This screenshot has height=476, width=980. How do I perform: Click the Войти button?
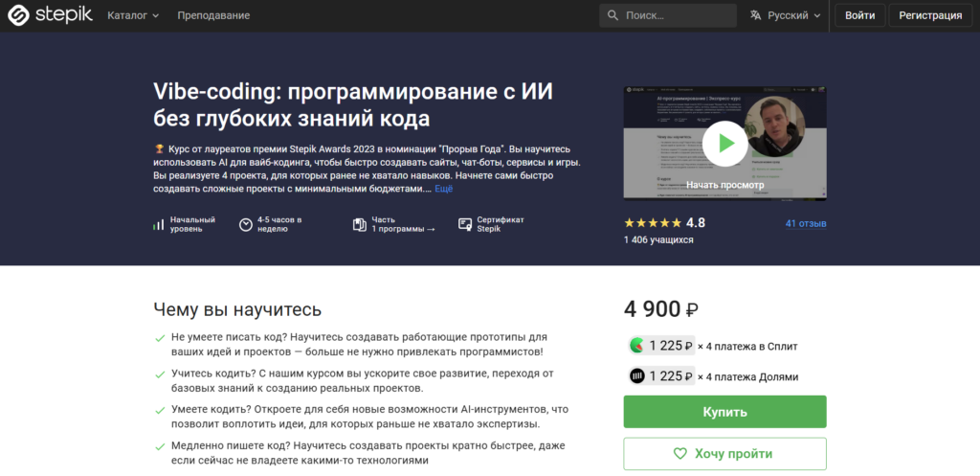[860, 15]
